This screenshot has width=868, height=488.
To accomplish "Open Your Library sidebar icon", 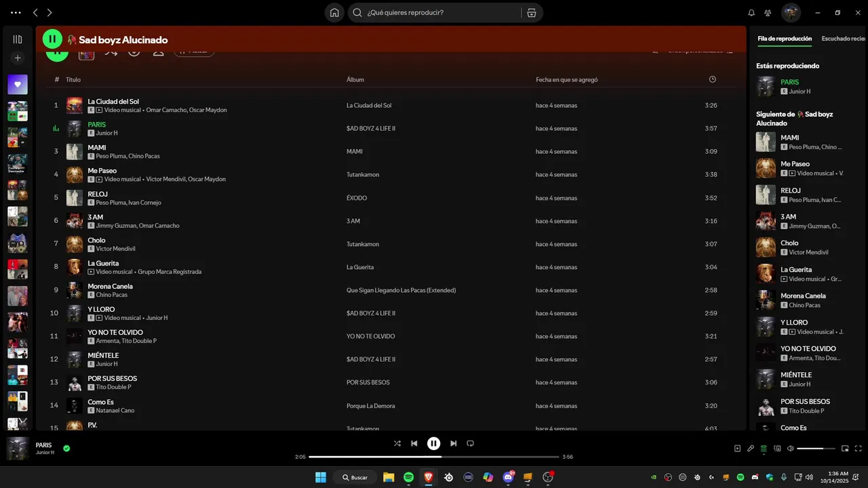I will click(18, 39).
